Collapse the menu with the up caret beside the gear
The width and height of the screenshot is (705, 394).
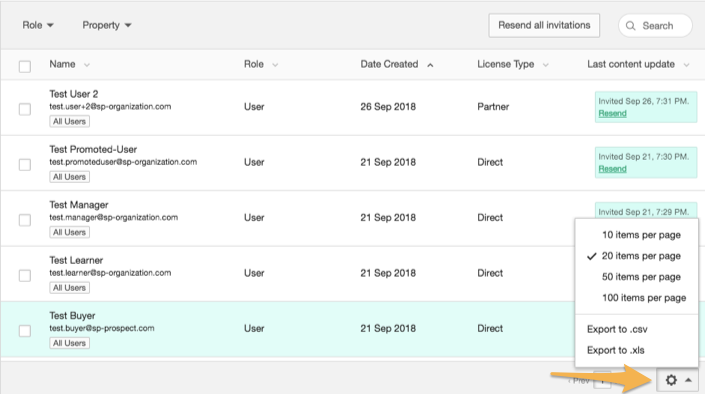coord(688,380)
